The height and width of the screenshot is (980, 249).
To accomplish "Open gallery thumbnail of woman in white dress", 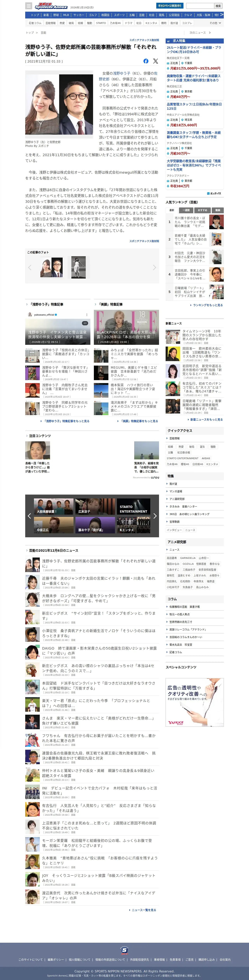I will pyautogui.click(x=78, y=267).
